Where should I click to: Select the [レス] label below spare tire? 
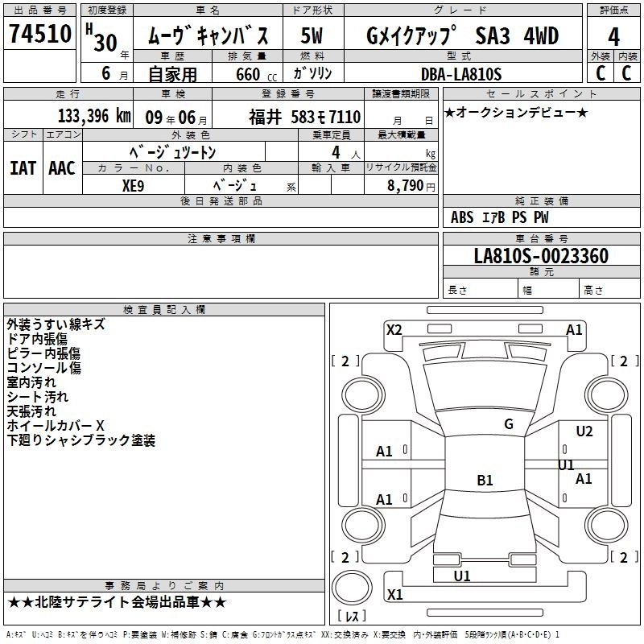pyautogui.click(x=351, y=617)
